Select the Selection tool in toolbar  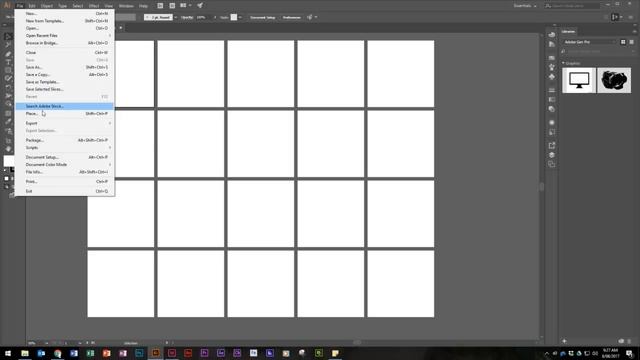click(8, 37)
